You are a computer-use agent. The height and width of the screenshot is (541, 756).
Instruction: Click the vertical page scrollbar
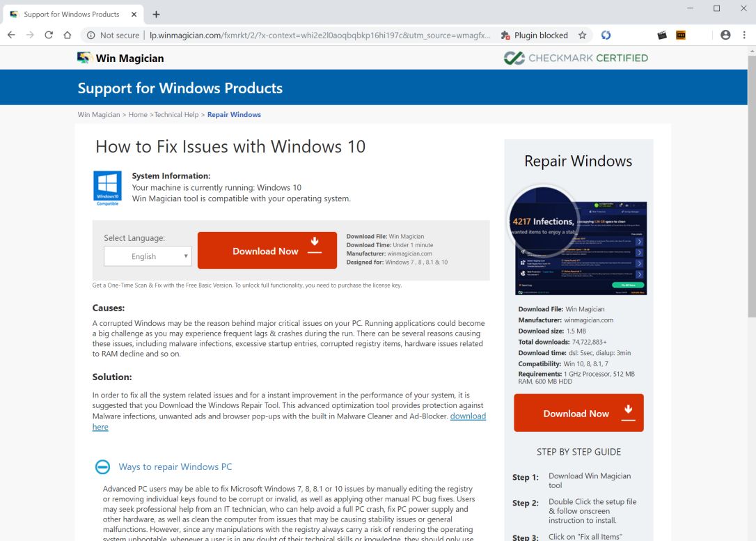tap(752, 186)
